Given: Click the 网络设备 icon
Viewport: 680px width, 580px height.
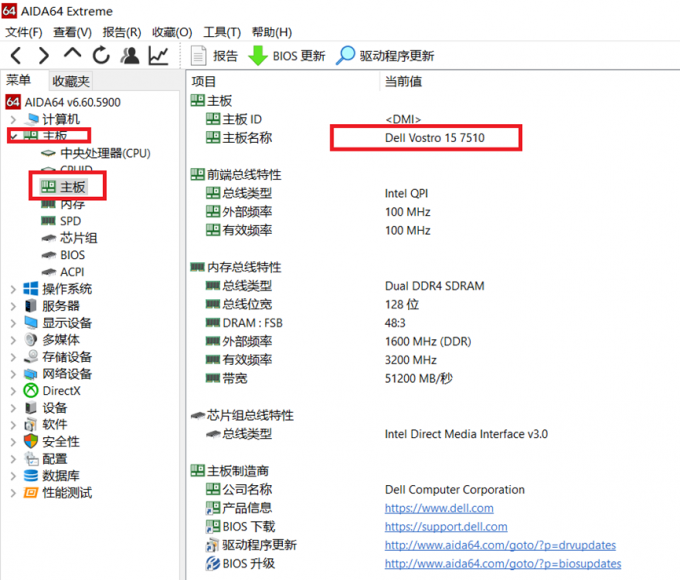Looking at the screenshot, I should (31, 374).
